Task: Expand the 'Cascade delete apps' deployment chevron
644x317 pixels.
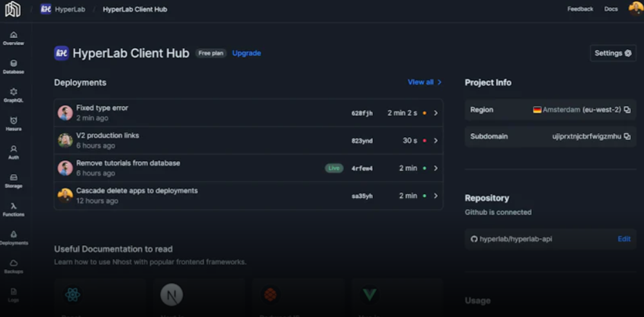Action: coord(436,196)
